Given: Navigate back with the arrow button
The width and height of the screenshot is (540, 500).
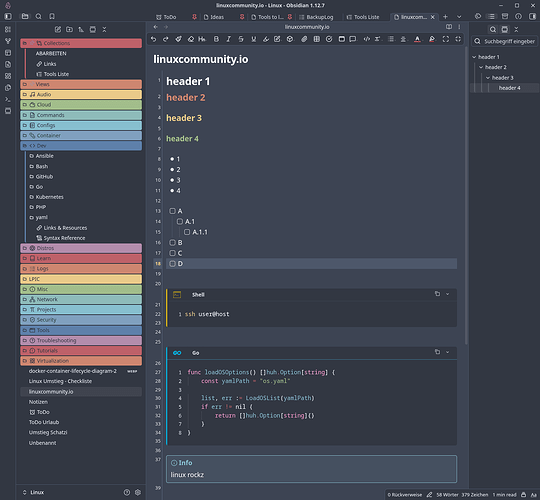Looking at the screenshot, I should click(x=156, y=27).
